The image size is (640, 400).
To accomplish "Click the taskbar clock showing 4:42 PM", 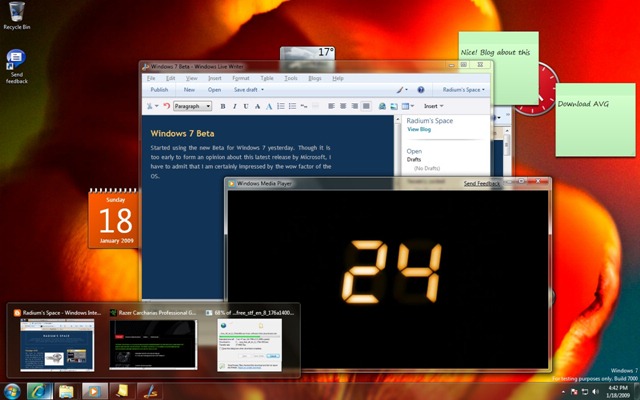I will [618, 391].
